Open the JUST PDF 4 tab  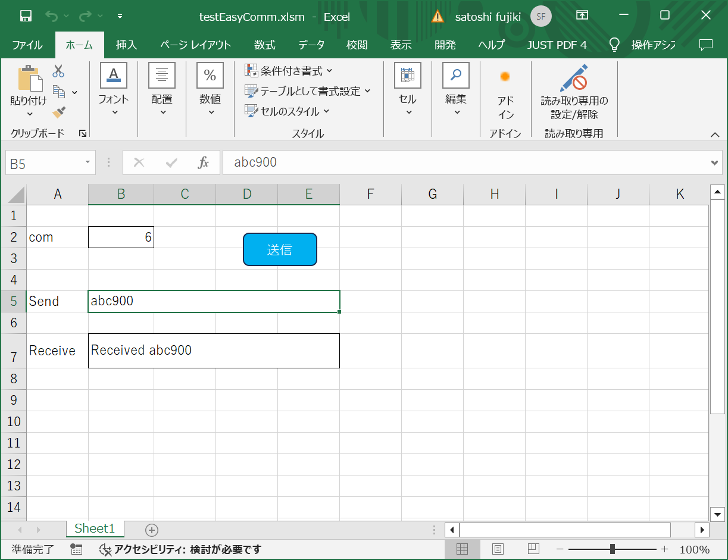pyautogui.click(x=557, y=45)
